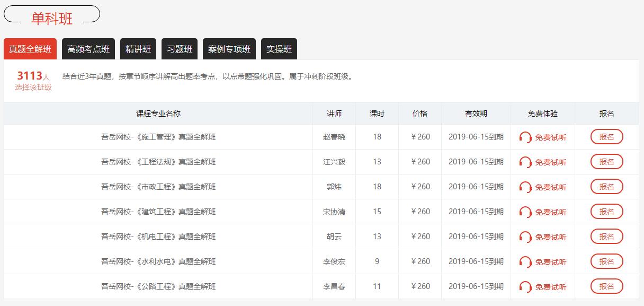This screenshot has height=306, width=644.
Task: Open the 精讲班 tab
Action: (138, 49)
